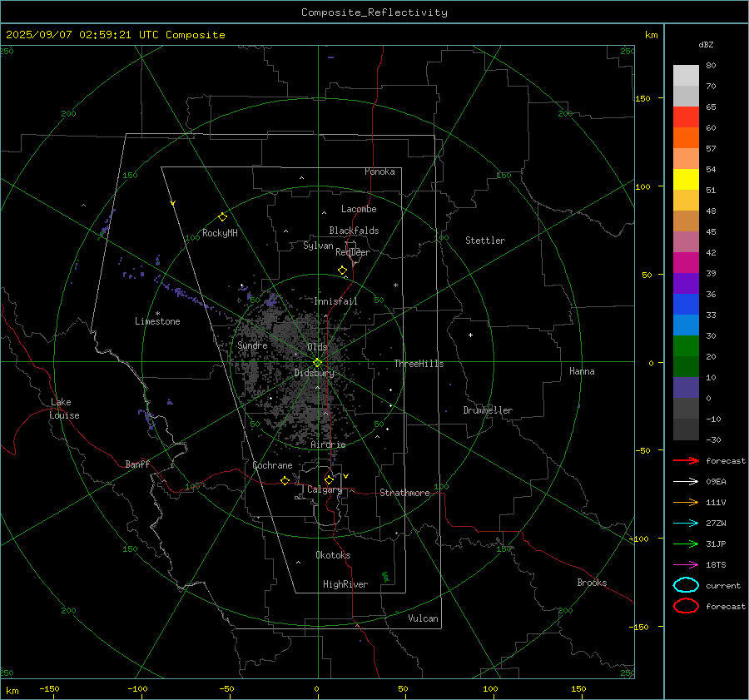Click the km unit label at top right
Viewport: 749px width, 700px height.
point(651,35)
